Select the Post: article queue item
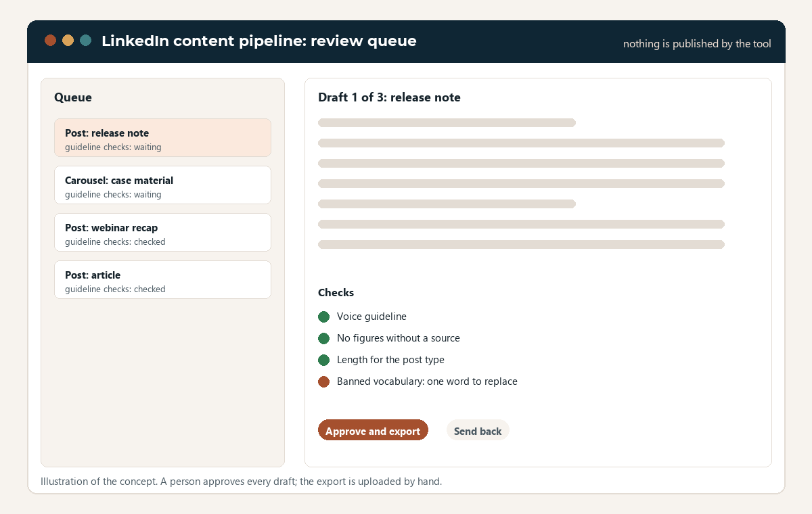This screenshot has height=514, width=812. pos(162,280)
